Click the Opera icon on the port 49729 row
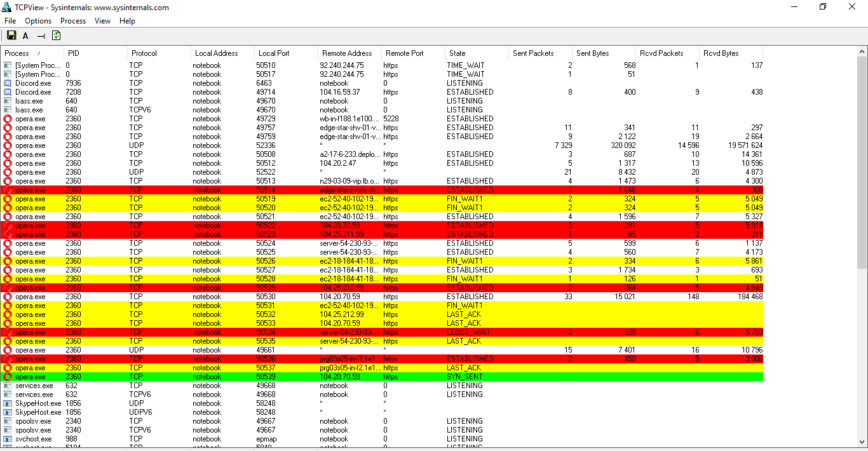868x451 pixels. tap(8, 119)
